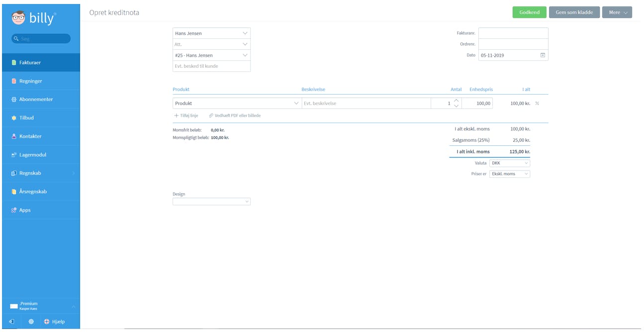
Task: Open the Design dropdown
Action: pos(211,202)
